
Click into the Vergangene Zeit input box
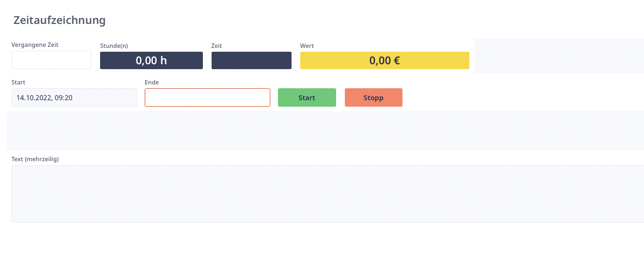tap(51, 60)
